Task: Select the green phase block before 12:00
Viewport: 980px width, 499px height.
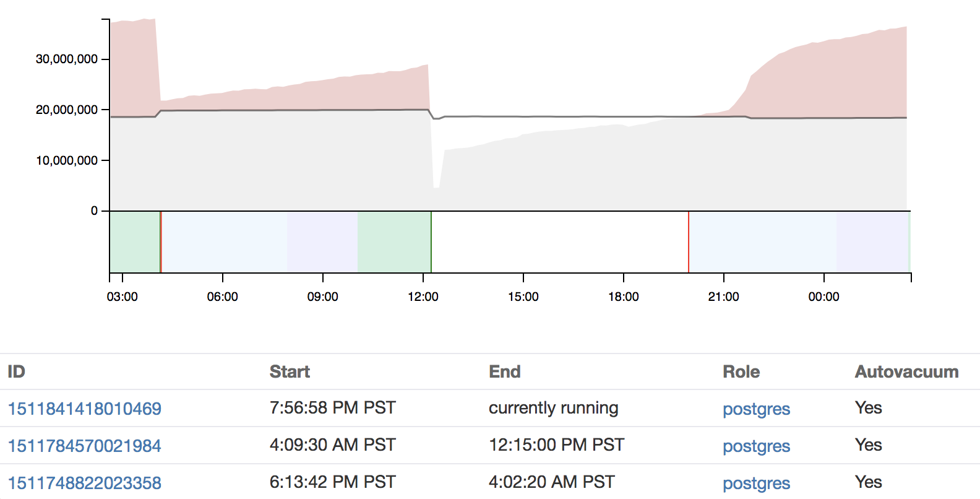Action: click(394, 241)
